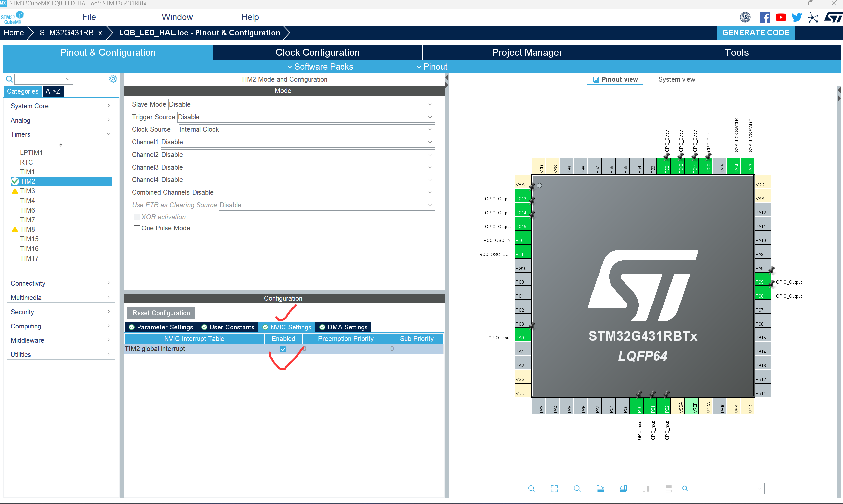Open the Channel1 mode dropdown

298,142
